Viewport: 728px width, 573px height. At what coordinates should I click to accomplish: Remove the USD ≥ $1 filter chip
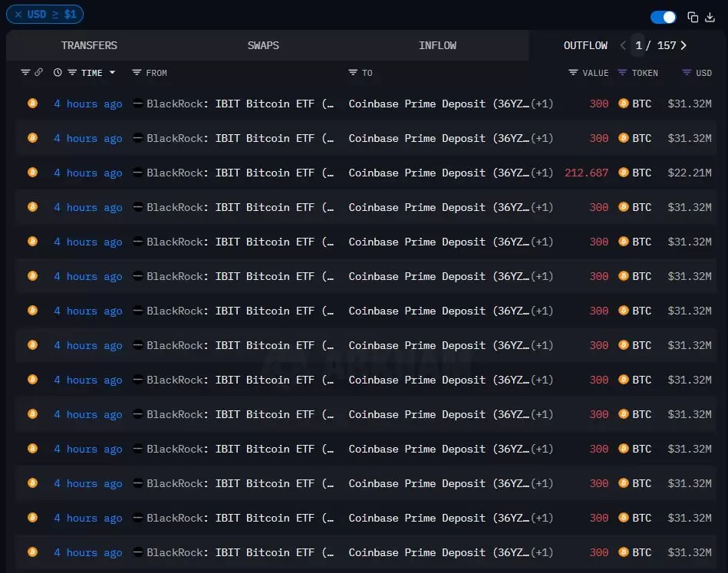pos(18,15)
